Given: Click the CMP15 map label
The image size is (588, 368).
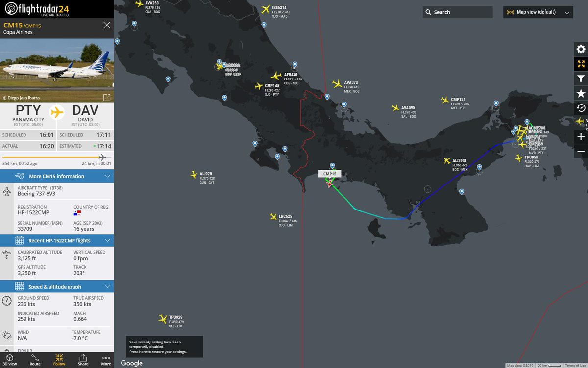Looking at the screenshot, I should click(330, 174).
